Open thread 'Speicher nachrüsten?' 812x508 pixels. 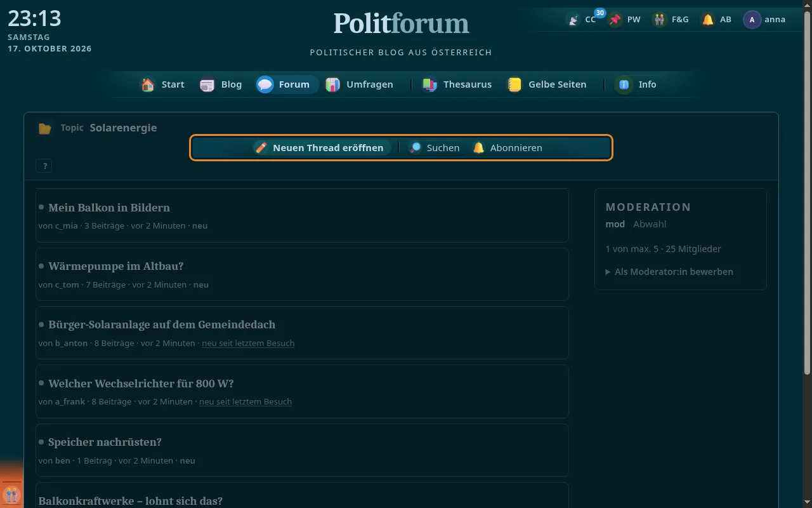pyautogui.click(x=105, y=442)
